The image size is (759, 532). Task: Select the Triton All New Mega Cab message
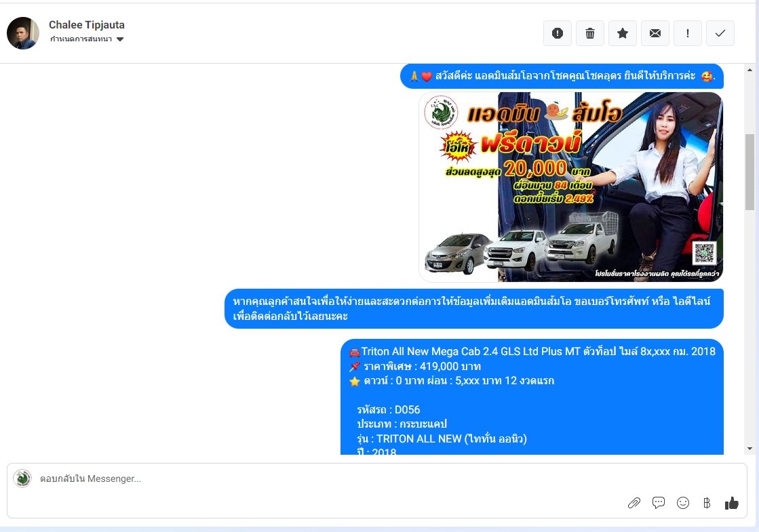[532, 396]
